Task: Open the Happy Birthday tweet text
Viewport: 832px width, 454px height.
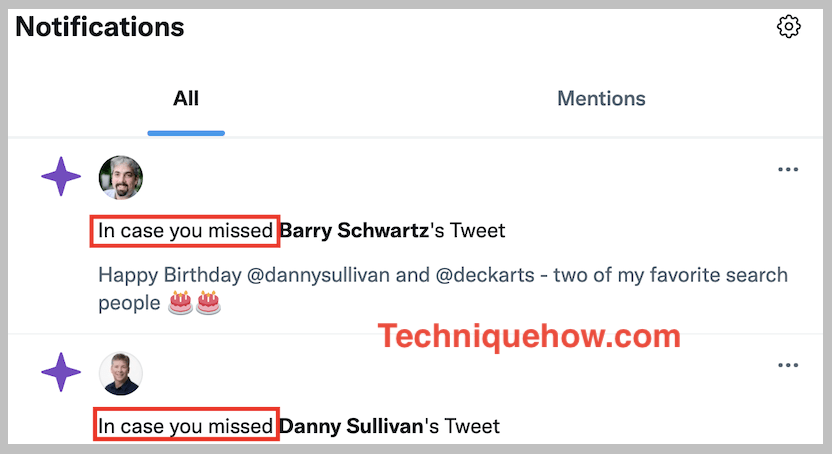Action: click(443, 289)
